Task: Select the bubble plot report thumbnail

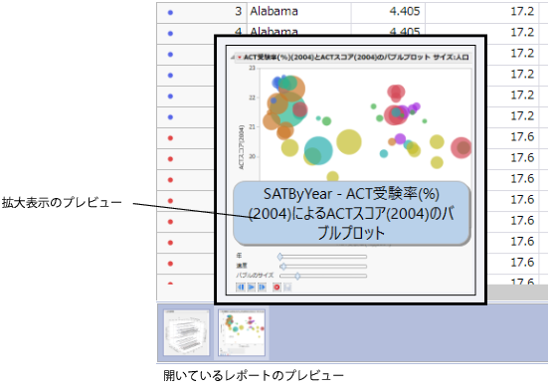Action: click(x=242, y=332)
